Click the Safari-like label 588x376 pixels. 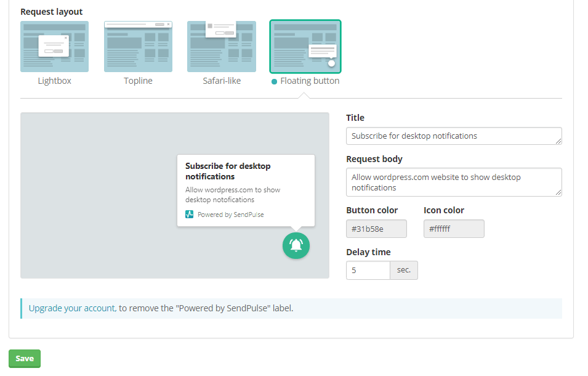click(x=222, y=81)
